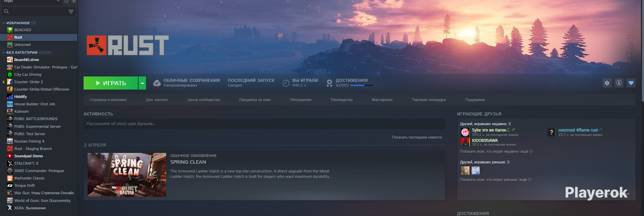Select Rust in the favorites list
The image size is (644, 216).
(x=39, y=37)
